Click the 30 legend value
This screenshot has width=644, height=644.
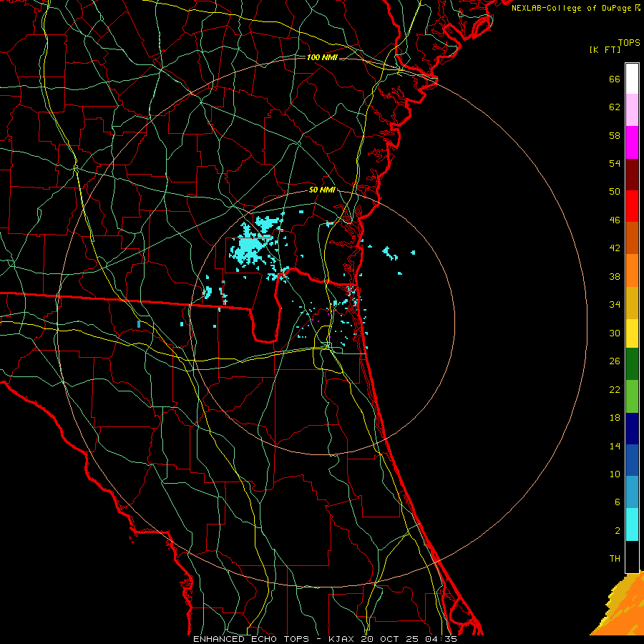[x=615, y=333]
